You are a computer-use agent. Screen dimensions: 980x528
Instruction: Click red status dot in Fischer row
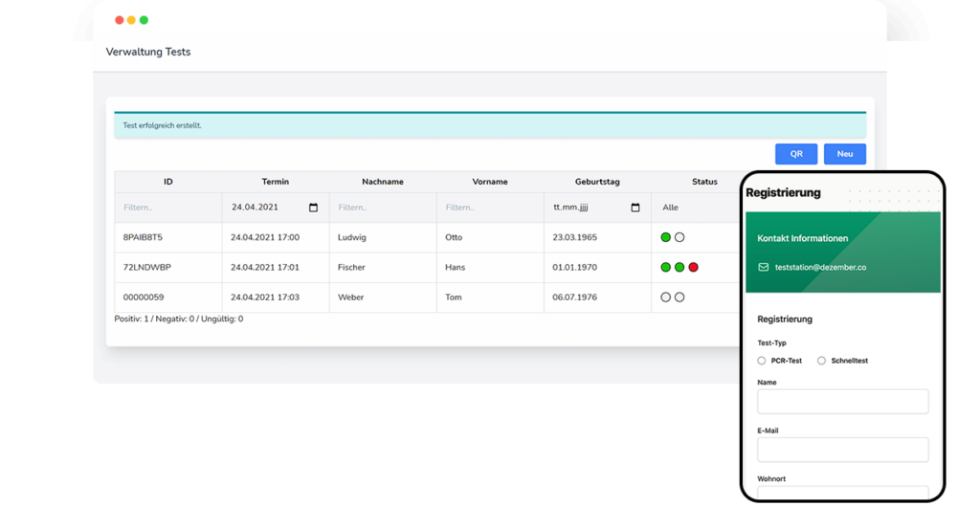click(x=693, y=268)
